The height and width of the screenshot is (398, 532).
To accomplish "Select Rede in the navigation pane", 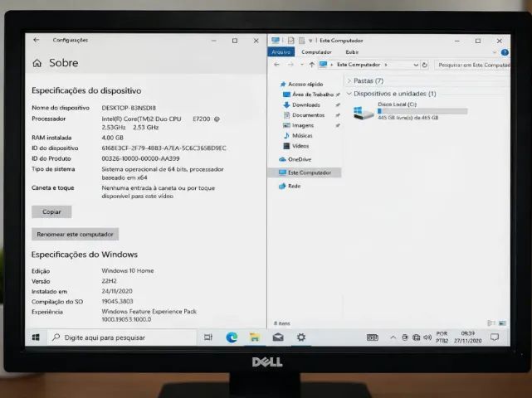I will tap(294, 186).
